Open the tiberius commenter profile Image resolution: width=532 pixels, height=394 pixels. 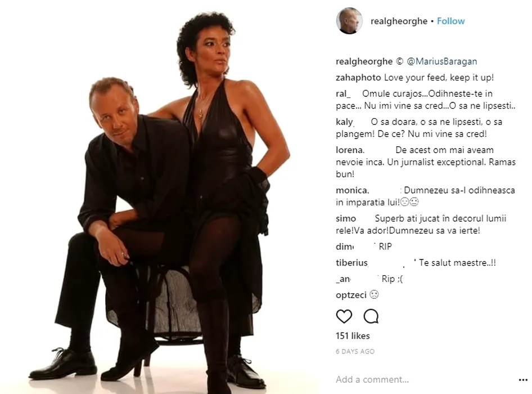click(352, 263)
